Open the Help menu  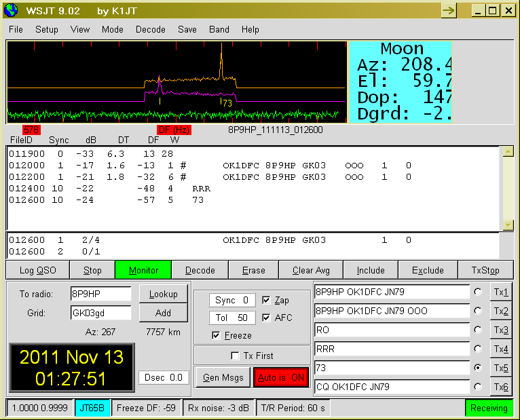click(250, 29)
